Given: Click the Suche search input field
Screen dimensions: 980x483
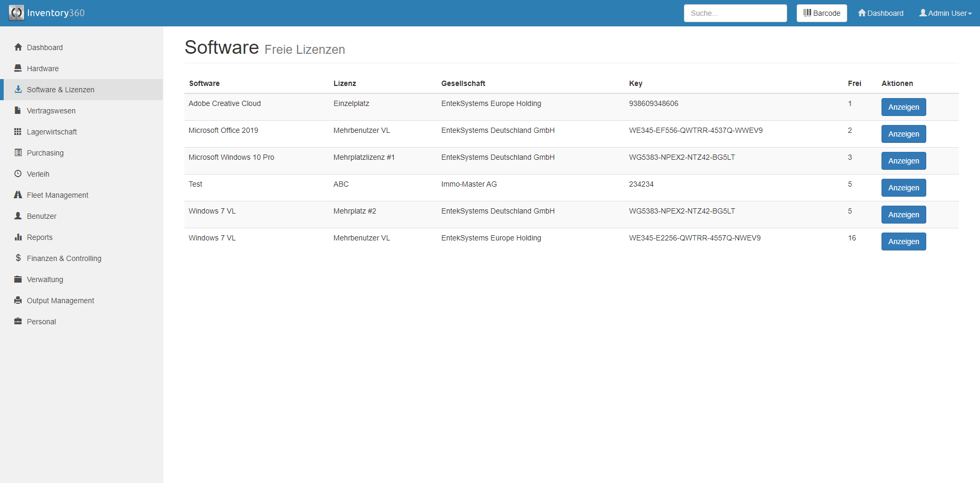Looking at the screenshot, I should 735,13.
